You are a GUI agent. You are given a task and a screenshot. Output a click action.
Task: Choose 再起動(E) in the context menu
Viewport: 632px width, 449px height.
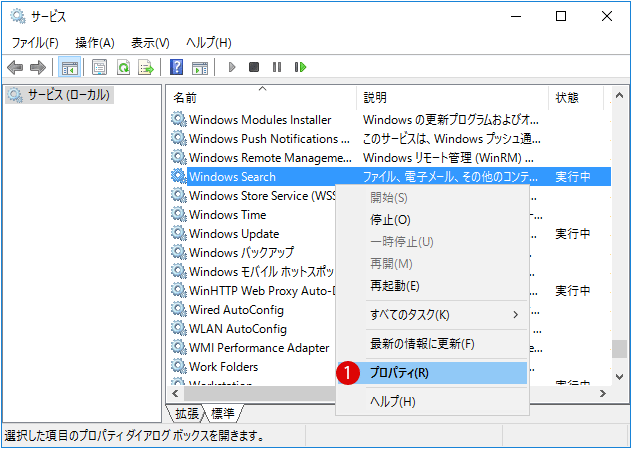tap(432, 286)
